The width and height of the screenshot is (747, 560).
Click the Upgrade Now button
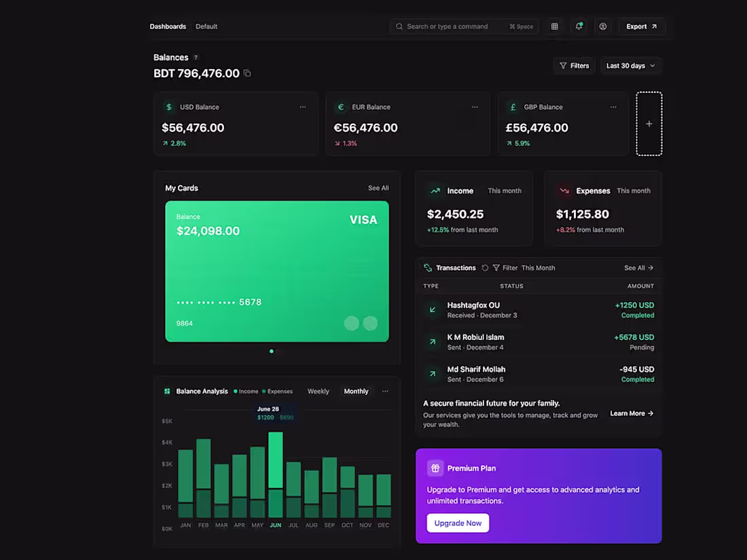458,523
